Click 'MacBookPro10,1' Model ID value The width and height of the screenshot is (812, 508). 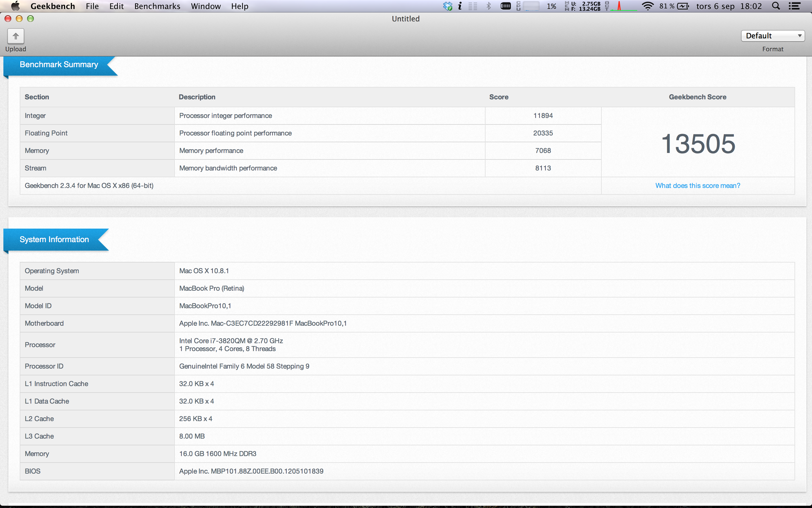pos(205,306)
